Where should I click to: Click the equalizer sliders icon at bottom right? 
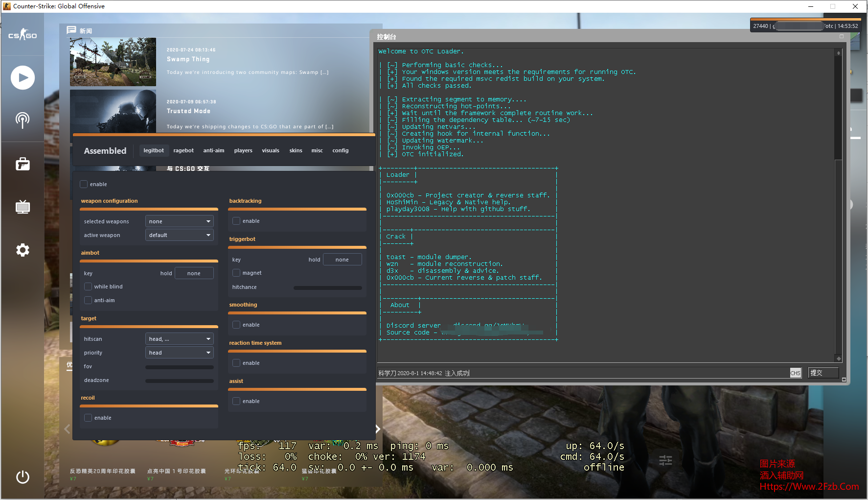(665, 460)
